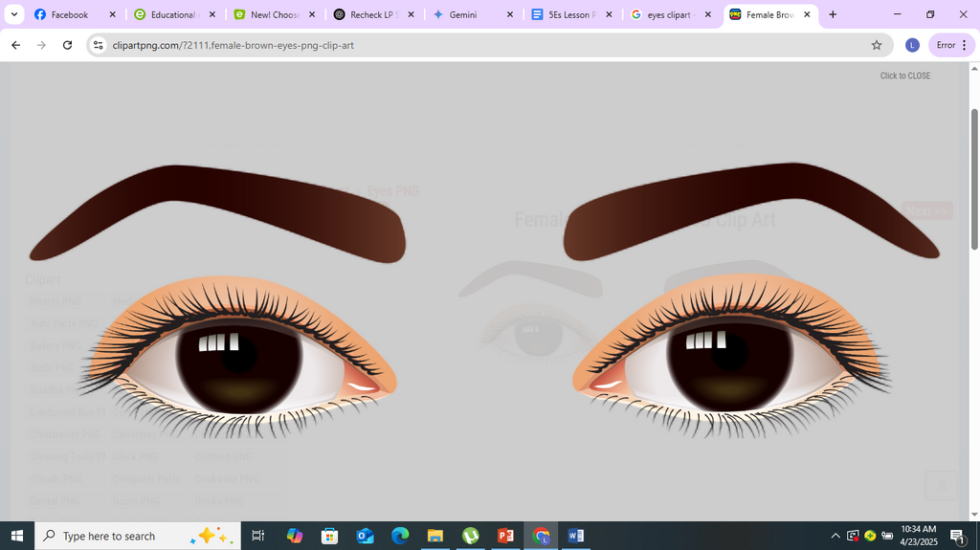Click the page vertical scrollbar thumb
Screen dimensions: 980x550
pyautogui.click(x=974, y=180)
